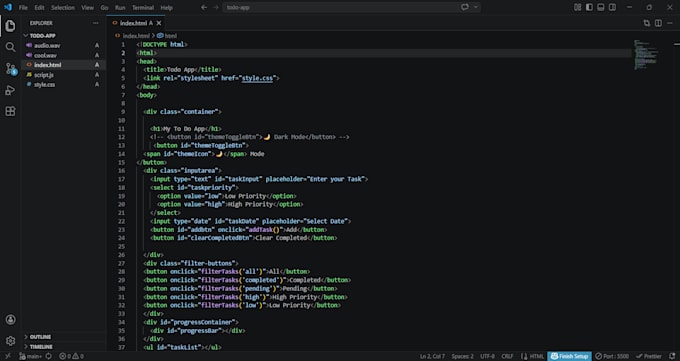
Task: Click the code minimap preview
Action: pyautogui.click(x=646, y=54)
